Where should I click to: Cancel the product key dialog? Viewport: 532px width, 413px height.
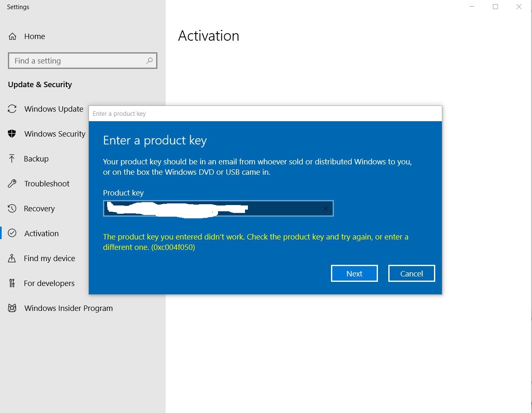pyautogui.click(x=412, y=274)
